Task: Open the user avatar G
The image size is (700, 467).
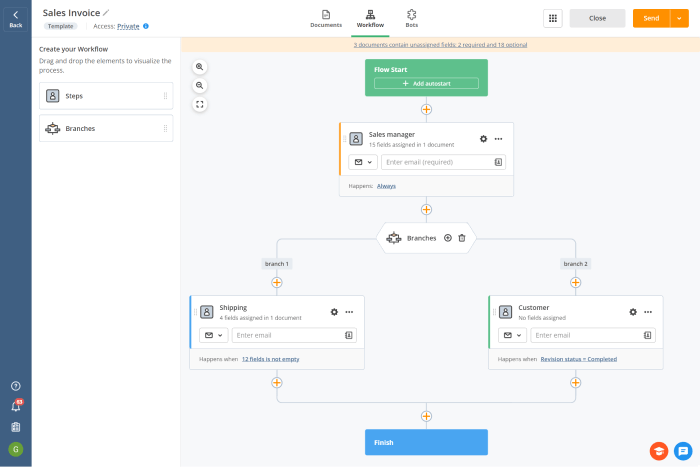Action: 16,449
